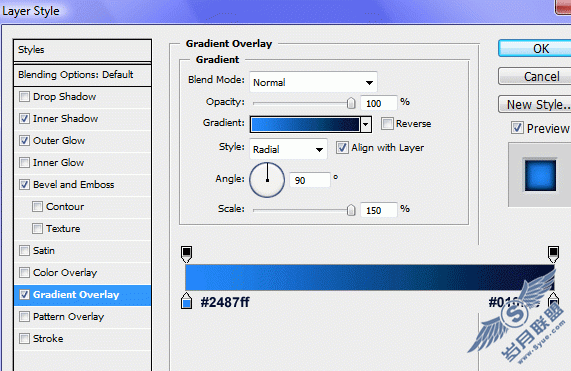Enable the Drop Shadow checkbox

[24, 97]
